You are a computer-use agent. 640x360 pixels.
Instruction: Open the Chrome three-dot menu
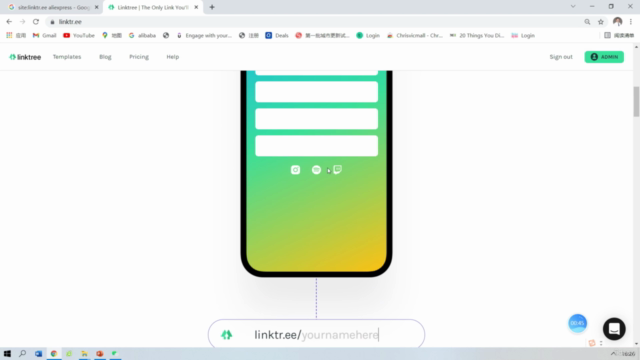(631, 22)
